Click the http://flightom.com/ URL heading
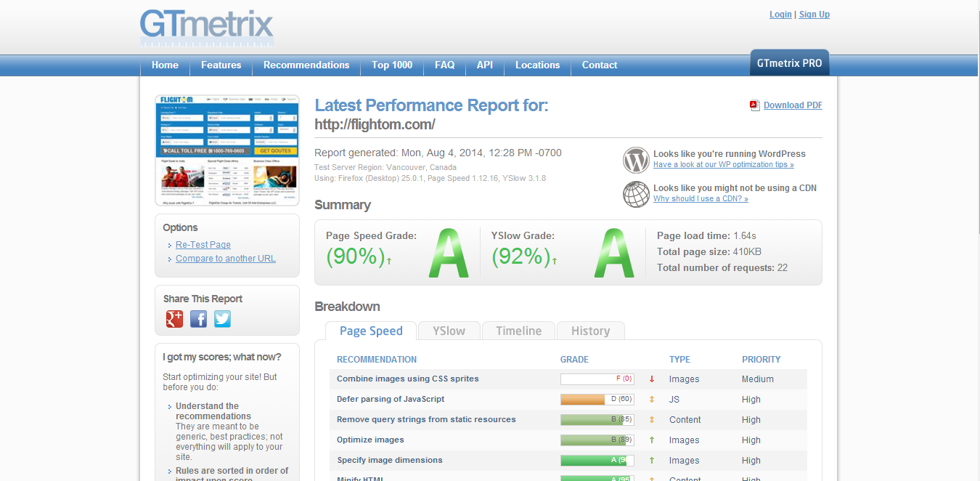Image resolution: width=980 pixels, height=481 pixels. coord(375,124)
